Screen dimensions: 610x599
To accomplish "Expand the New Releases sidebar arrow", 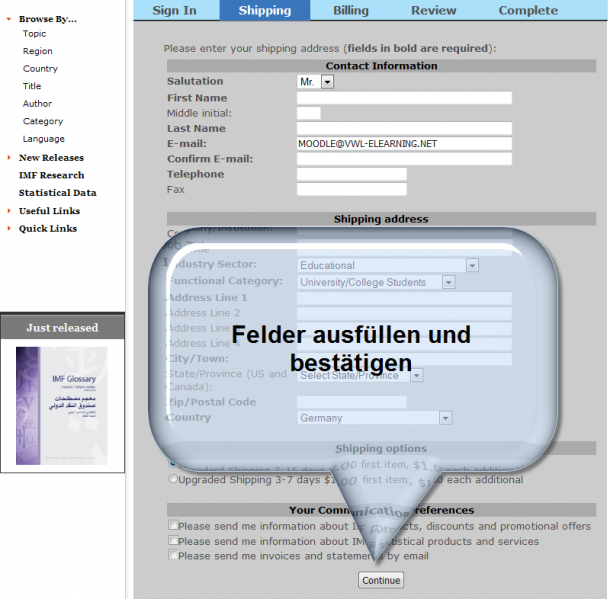I will pyautogui.click(x=9, y=158).
